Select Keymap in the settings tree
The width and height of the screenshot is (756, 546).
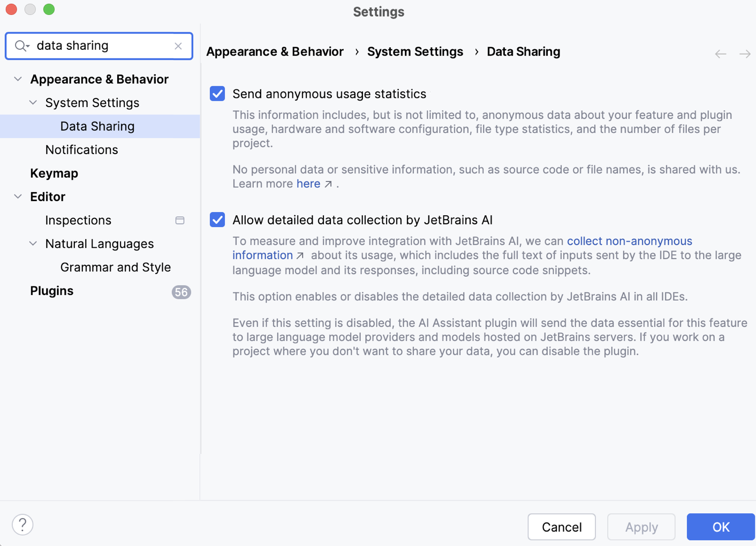click(54, 173)
